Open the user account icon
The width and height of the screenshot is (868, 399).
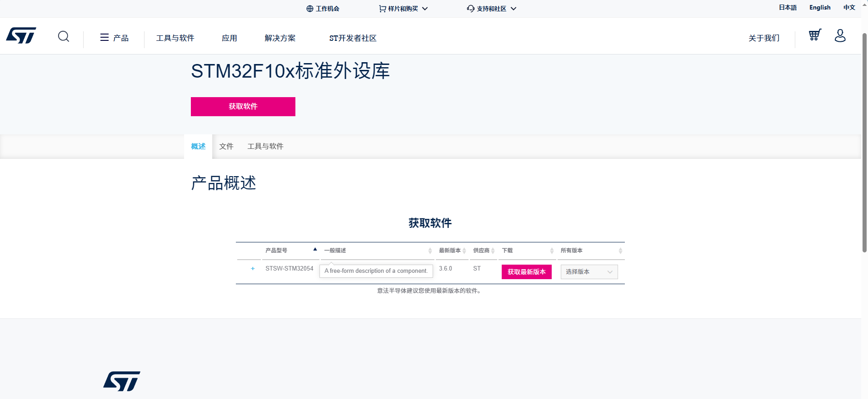click(x=840, y=35)
